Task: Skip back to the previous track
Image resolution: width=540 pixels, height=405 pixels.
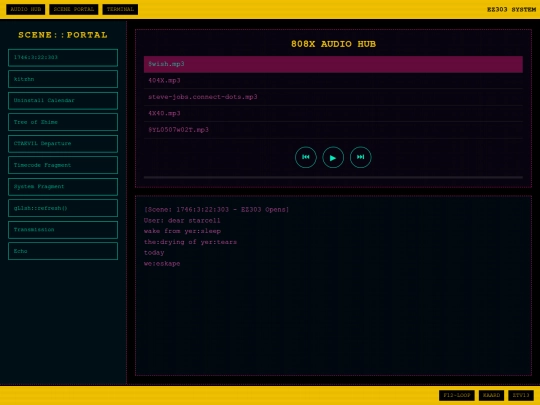Action: (305, 157)
